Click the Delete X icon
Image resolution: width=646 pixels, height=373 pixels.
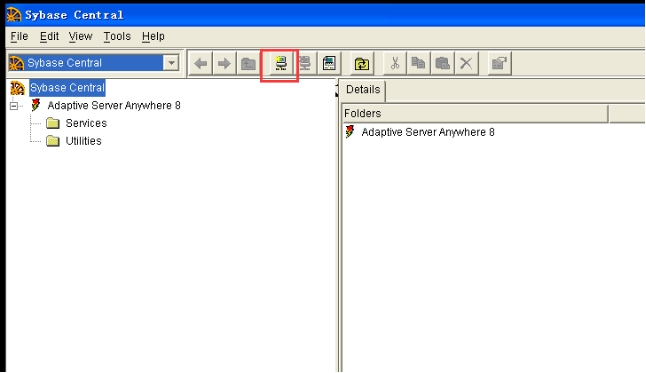466,63
